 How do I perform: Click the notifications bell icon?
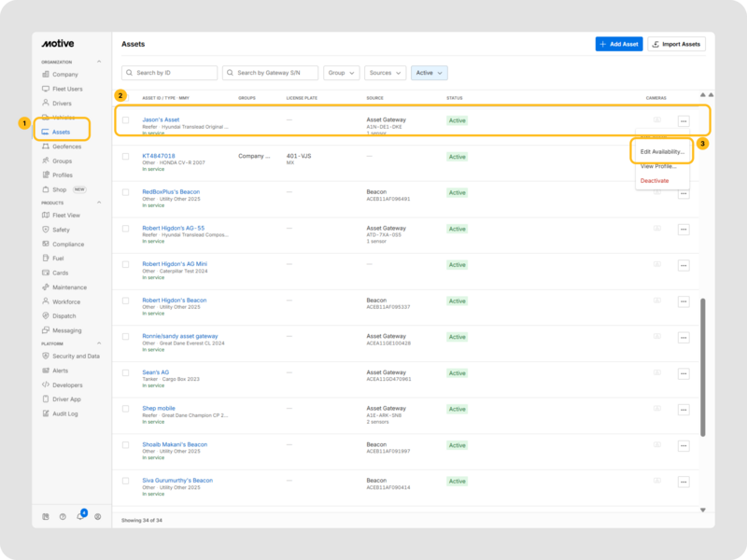point(80,516)
